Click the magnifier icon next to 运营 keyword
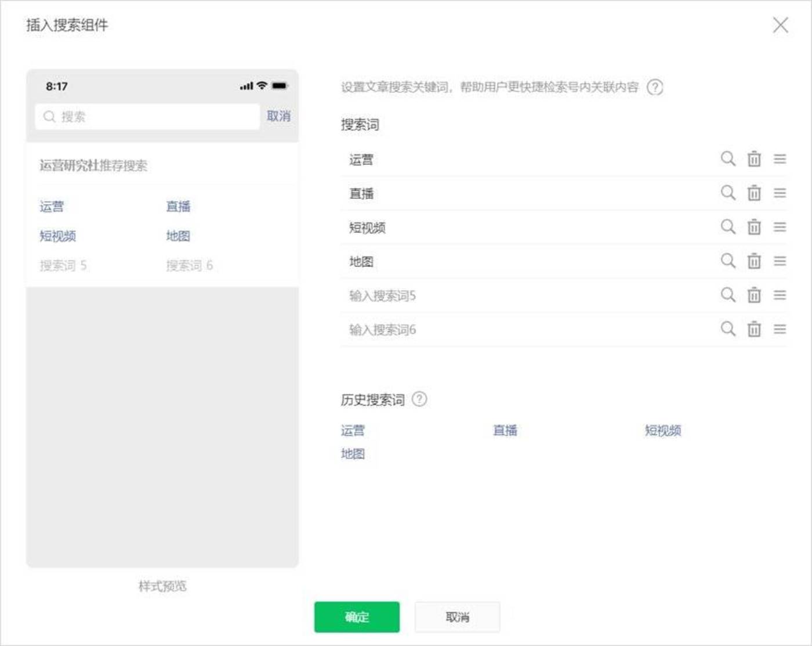 point(727,159)
